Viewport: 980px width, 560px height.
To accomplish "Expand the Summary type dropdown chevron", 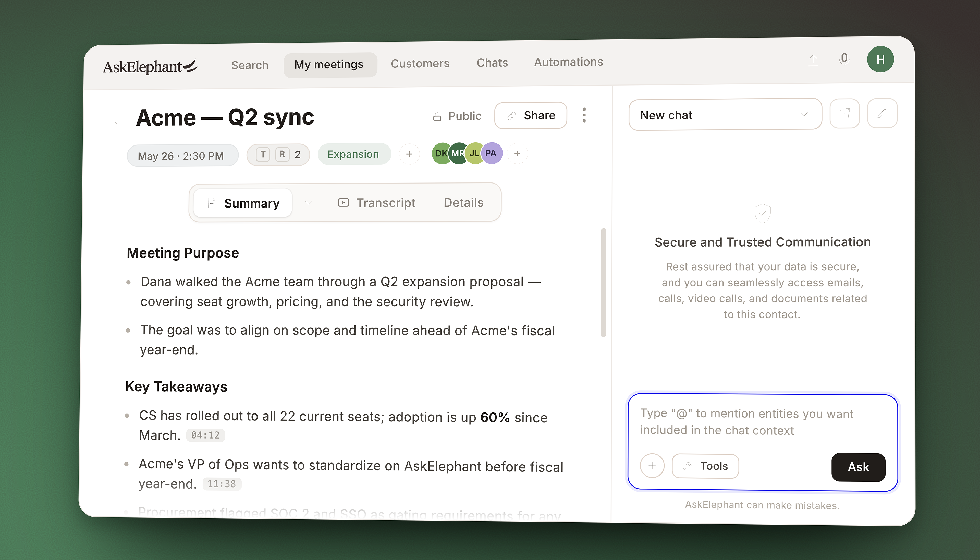I will click(308, 203).
